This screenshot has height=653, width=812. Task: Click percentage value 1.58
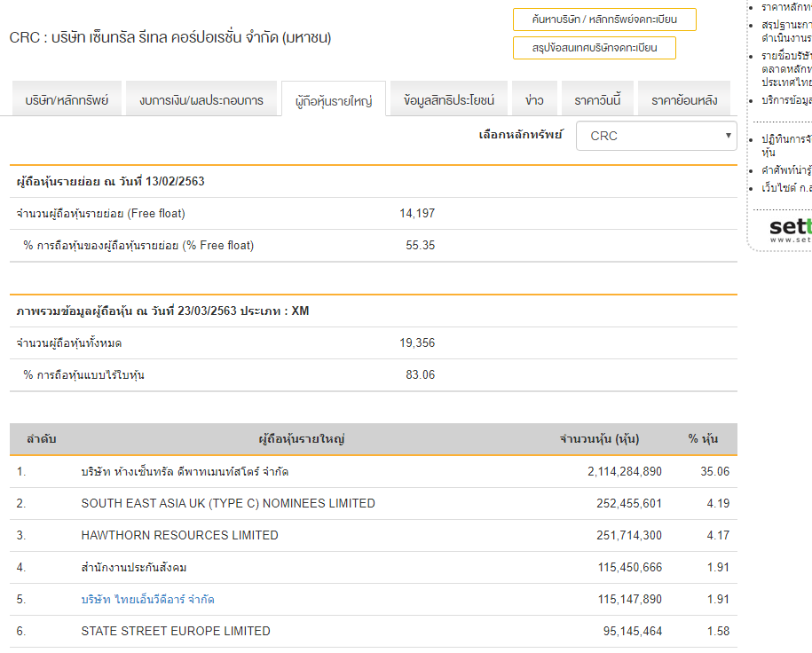tap(718, 631)
